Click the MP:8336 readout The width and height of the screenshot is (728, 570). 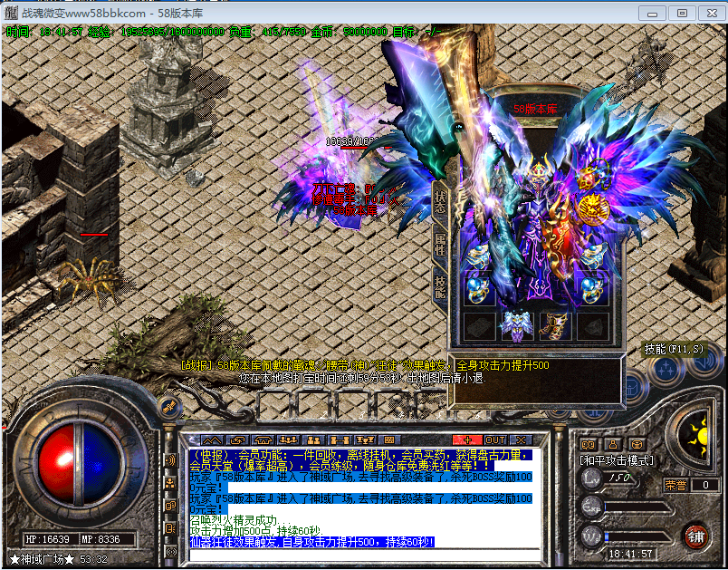[101, 539]
